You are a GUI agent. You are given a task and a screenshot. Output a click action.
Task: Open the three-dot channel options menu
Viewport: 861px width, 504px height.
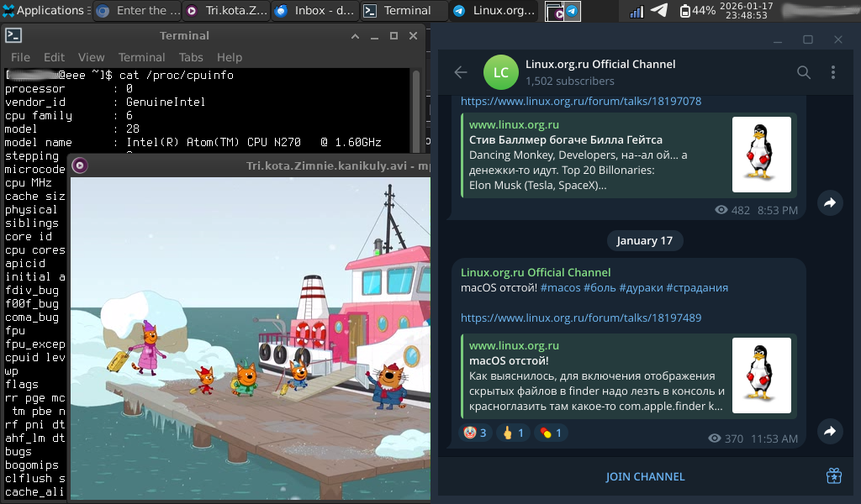tap(833, 72)
